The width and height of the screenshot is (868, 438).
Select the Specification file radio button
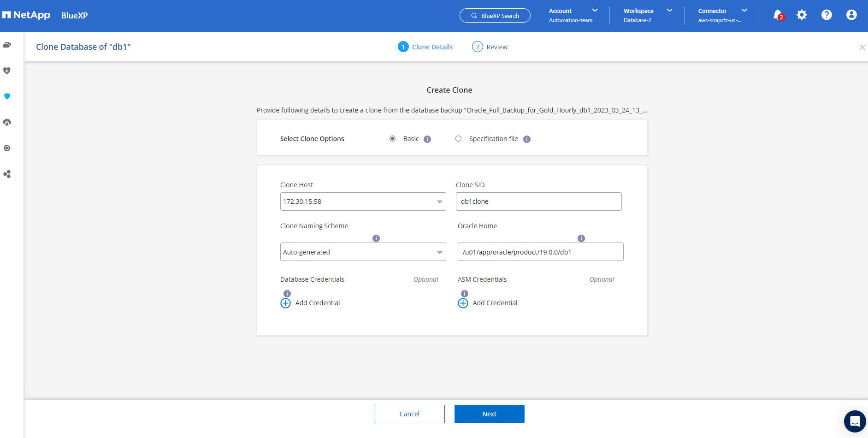click(x=458, y=139)
